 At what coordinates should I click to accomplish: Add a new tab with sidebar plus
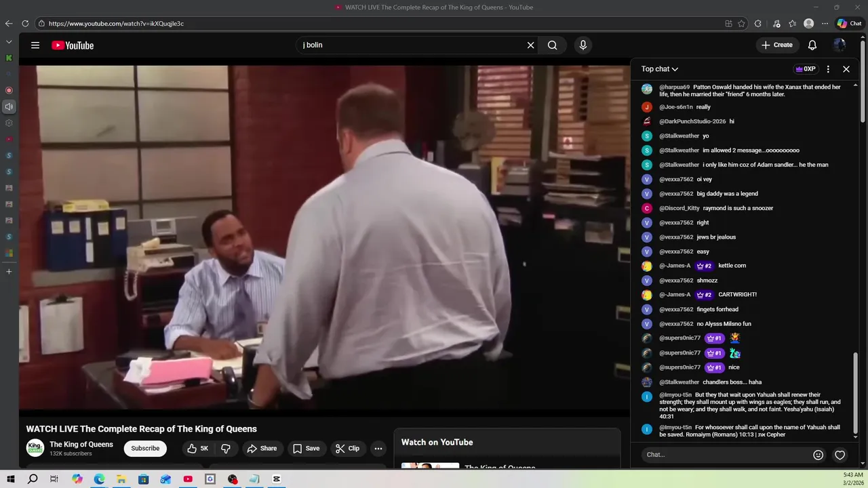(x=9, y=272)
